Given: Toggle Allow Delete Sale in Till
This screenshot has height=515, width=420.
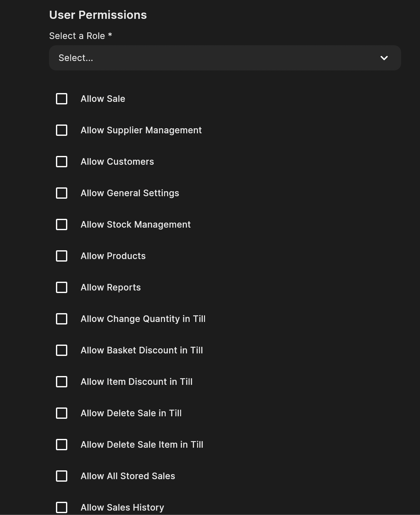Looking at the screenshot, I should coord(62,413).
